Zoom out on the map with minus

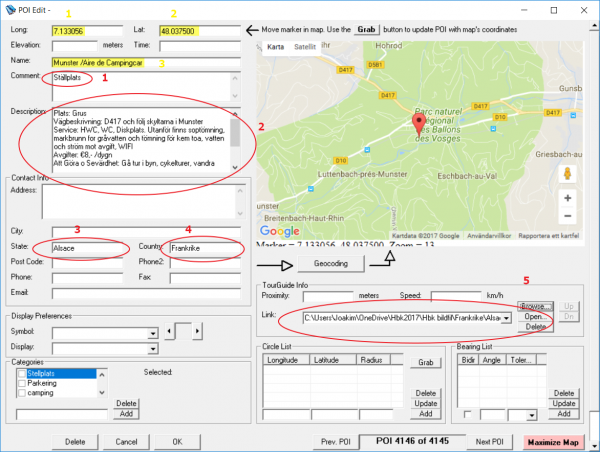[x=567, y=217]
